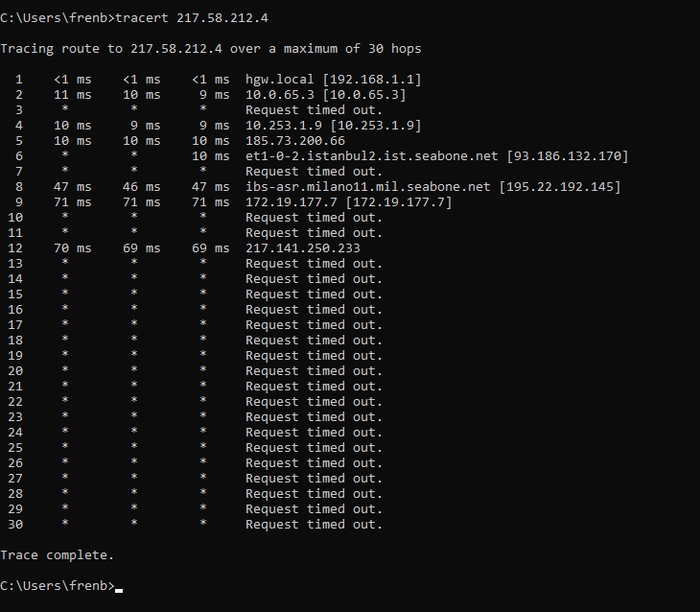Viewport: 700px width, 612px height.
Task: Click the IP 185.73.200.66 at hop 5
Action: click(295, 141)
